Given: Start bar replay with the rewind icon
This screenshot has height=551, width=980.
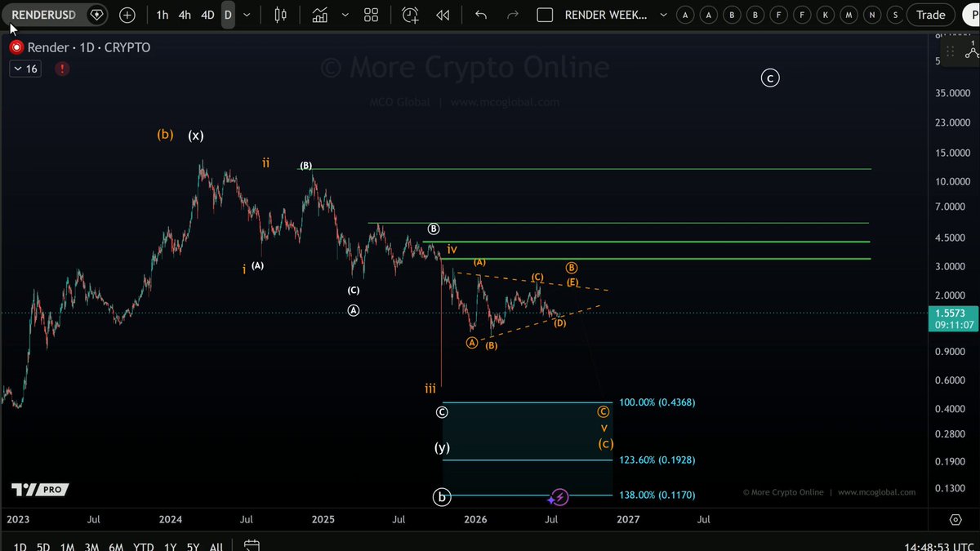Looking at the screenshot, I should [443, 15].
